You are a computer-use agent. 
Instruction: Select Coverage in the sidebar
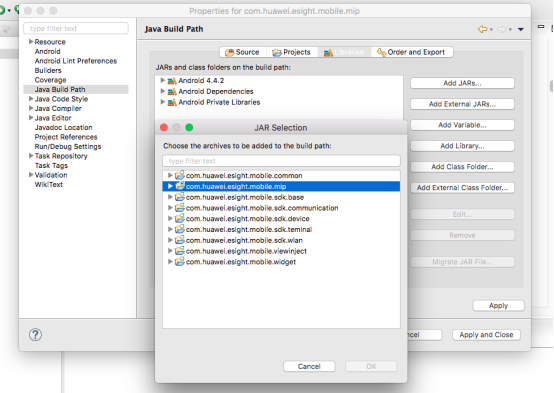click(x=50, y=80)
